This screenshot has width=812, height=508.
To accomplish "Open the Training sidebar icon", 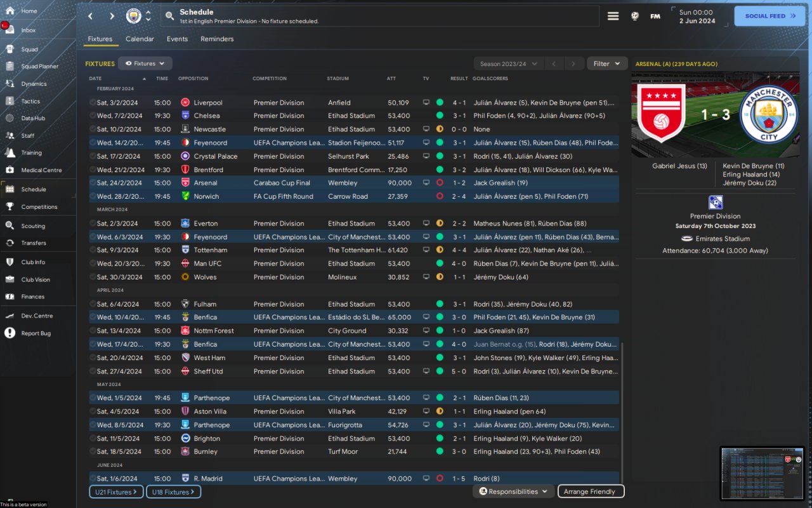I will 10,152.
